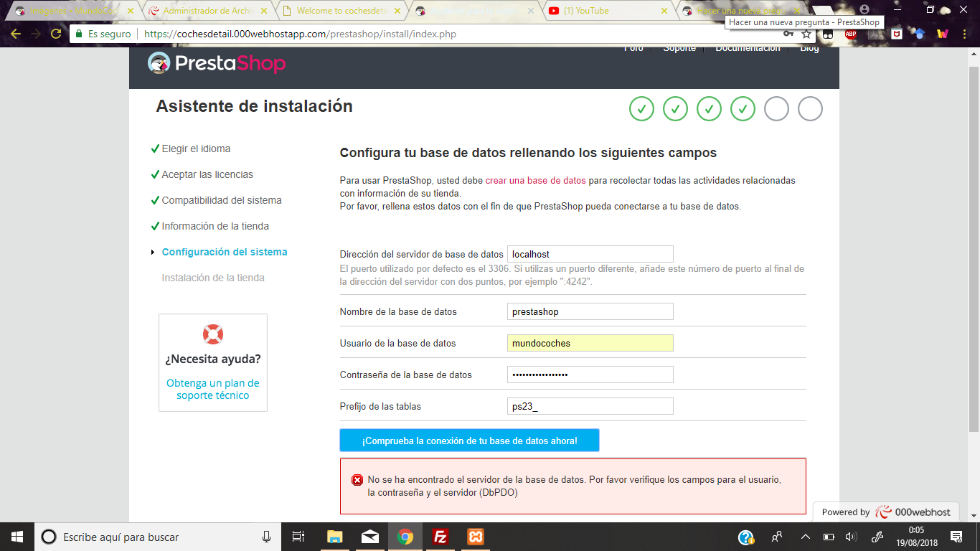Image resolution: width=980 pixels, height=551 pixels.
Task: Open the Blog link in the header
Action: 809,49
